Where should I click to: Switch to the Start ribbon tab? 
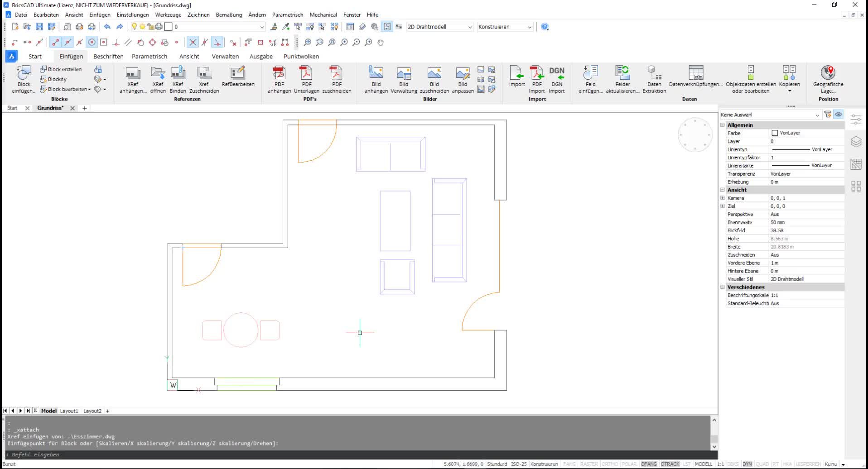tap(35, 56)
